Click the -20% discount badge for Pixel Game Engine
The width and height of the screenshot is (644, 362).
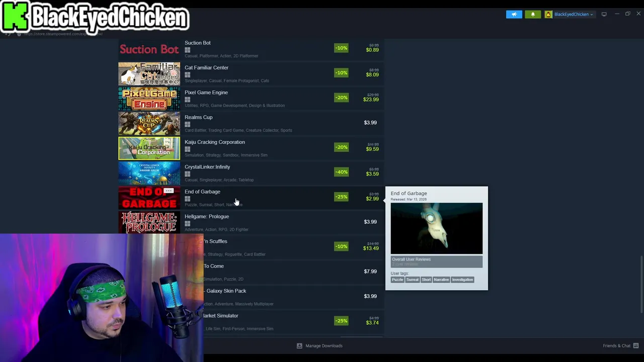(x=341, y=98)
